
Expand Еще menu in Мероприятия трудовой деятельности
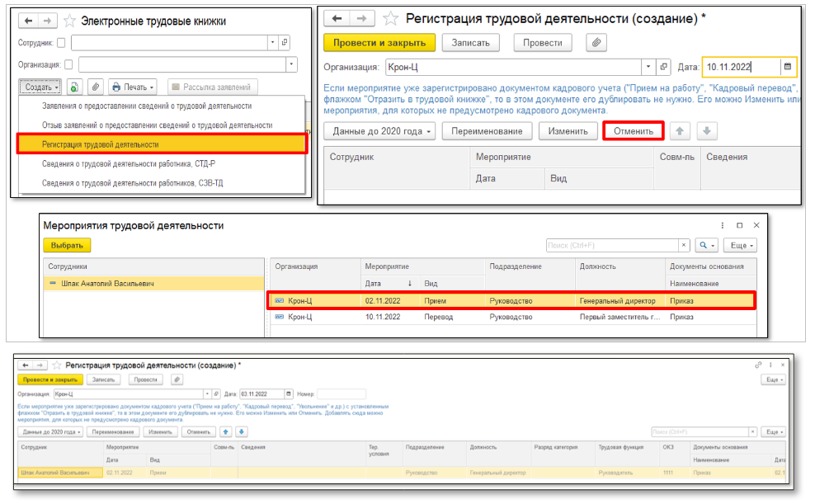point(740,245)
